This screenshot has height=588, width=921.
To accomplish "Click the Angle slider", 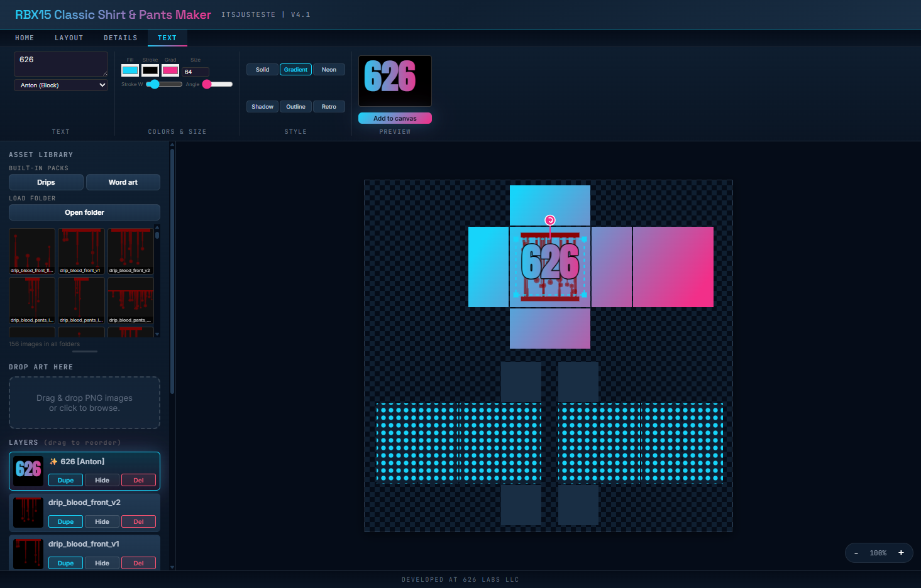I will coord(218,84).
